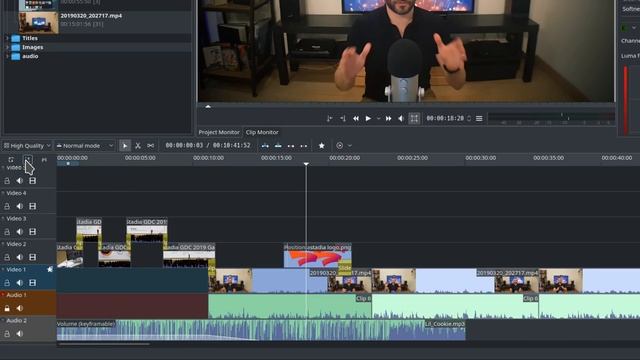Unlock the Audio 1 track
This screenshot has width=640, height=360.
7,308
